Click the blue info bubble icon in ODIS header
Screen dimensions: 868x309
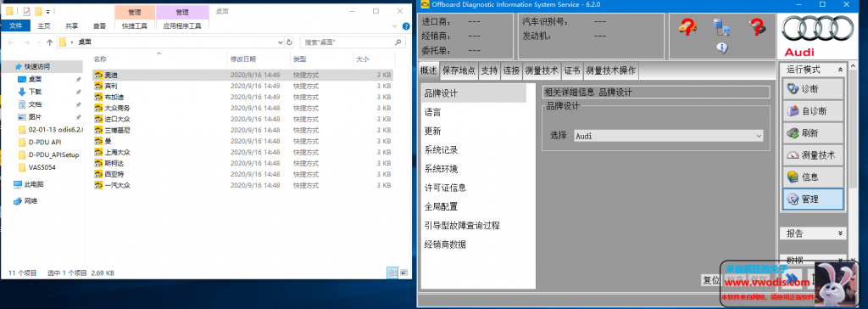[x=722, y=48]
